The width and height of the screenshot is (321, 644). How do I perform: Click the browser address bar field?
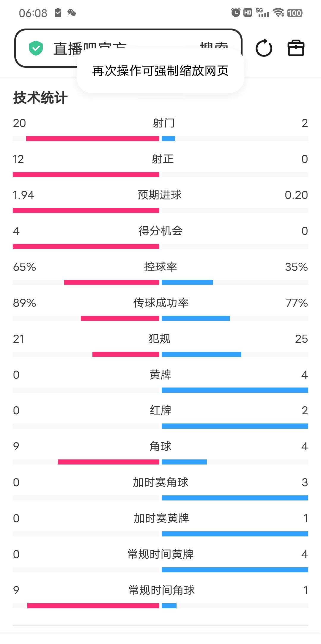click(128, 48)
